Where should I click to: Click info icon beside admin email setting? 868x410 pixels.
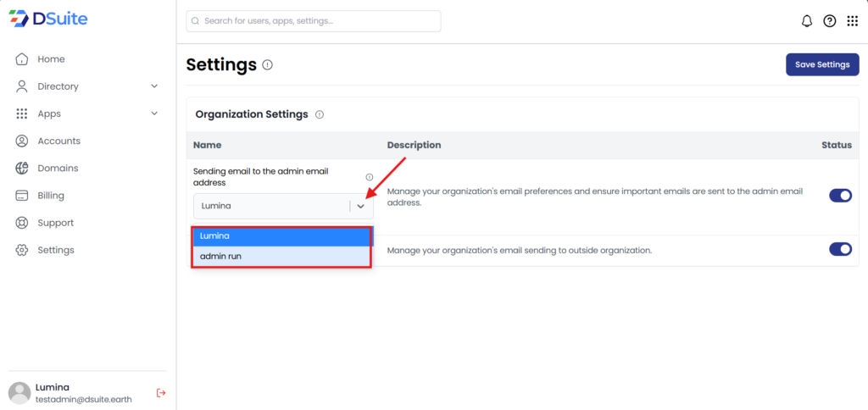pos(369,177)
